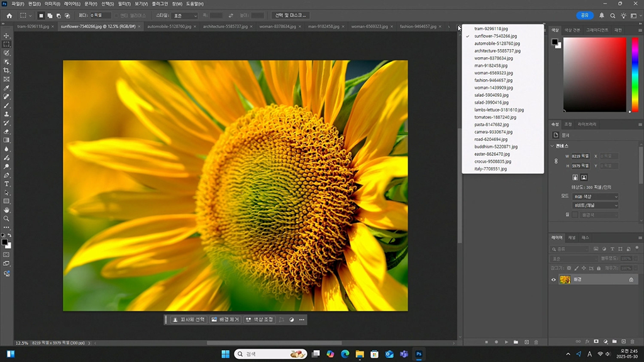
Task: Open the RGB 색상 mode dropdown
Action: pos(595,197)
